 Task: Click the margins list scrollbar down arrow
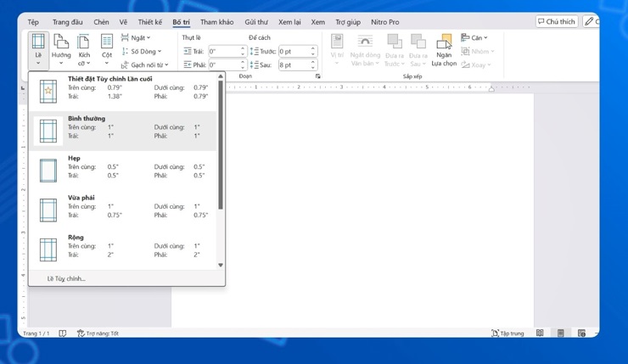221,266
